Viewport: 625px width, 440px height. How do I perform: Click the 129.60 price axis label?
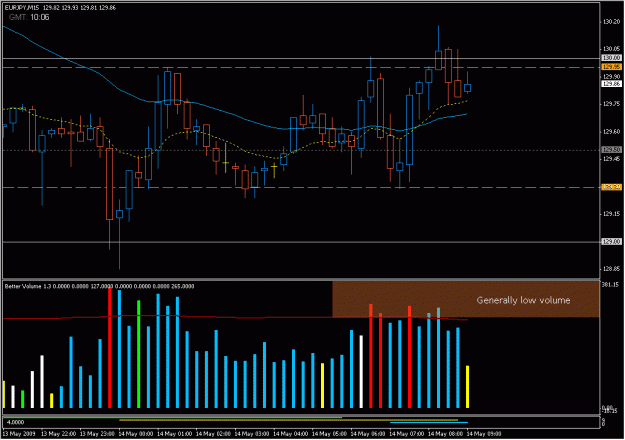(x=611, y=131)
